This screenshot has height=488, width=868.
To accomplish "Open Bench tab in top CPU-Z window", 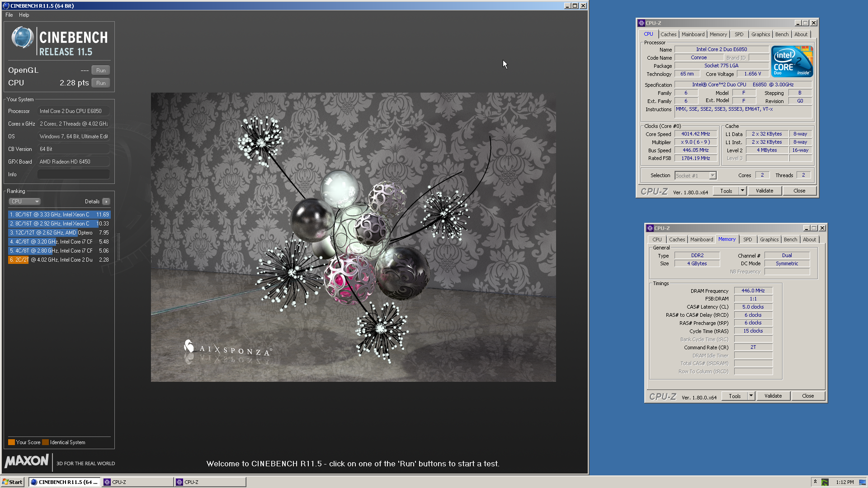I will [x=782, y=34].
